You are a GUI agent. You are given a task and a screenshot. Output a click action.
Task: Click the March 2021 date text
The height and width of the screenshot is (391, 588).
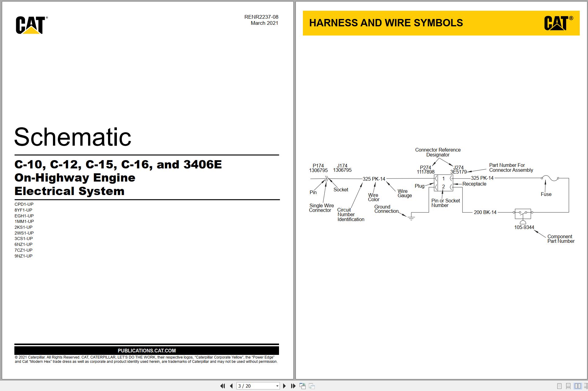click(x=264, y=23)
